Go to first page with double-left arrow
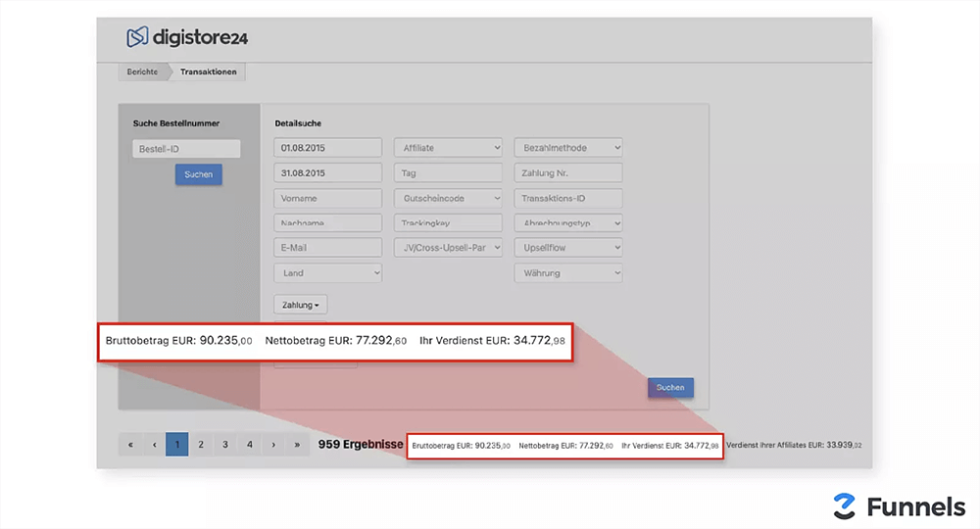980x529 pixels. 130,444
